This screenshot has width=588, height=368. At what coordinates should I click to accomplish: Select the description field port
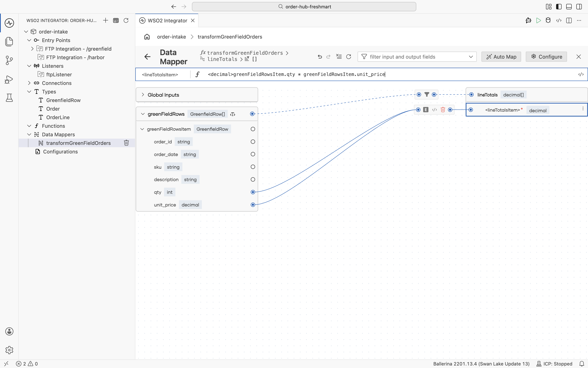(253, 180)
